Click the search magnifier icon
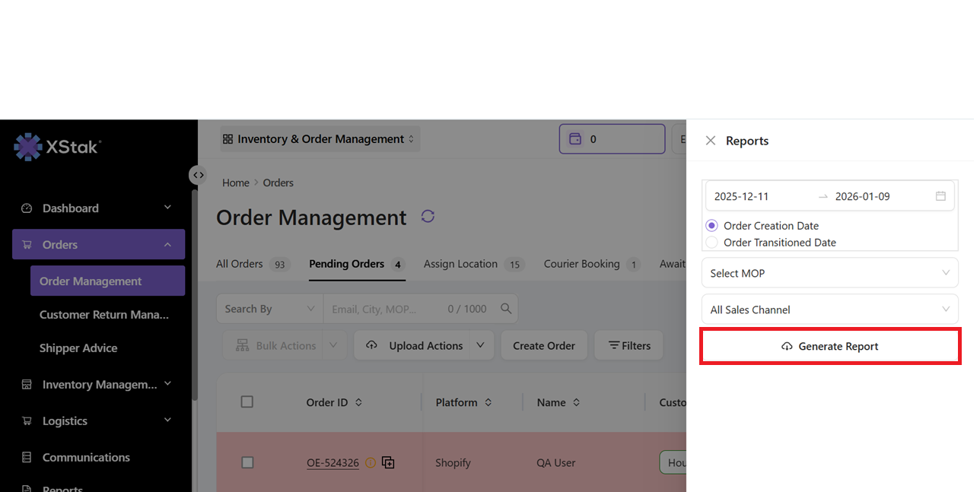The image size is (980, 492). 506,309
